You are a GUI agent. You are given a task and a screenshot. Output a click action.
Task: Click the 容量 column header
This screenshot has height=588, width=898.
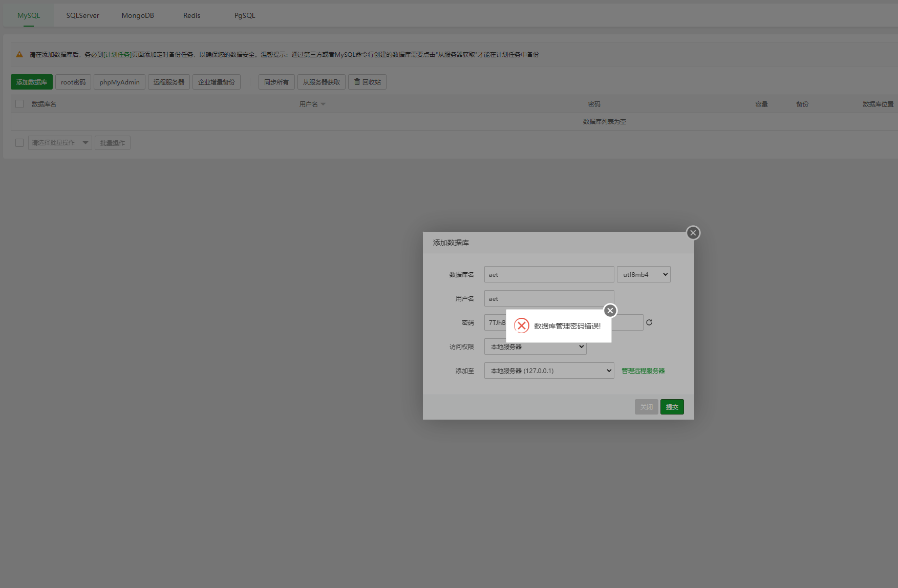(761, 104)
